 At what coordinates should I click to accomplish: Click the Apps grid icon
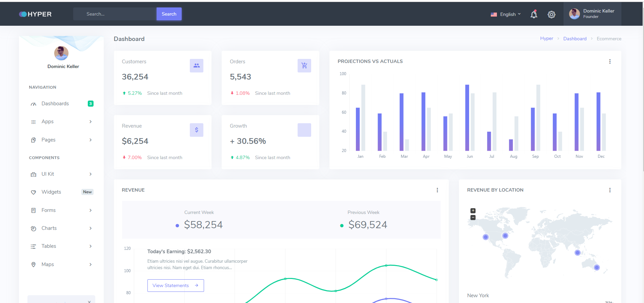click(x=34, y=122)
